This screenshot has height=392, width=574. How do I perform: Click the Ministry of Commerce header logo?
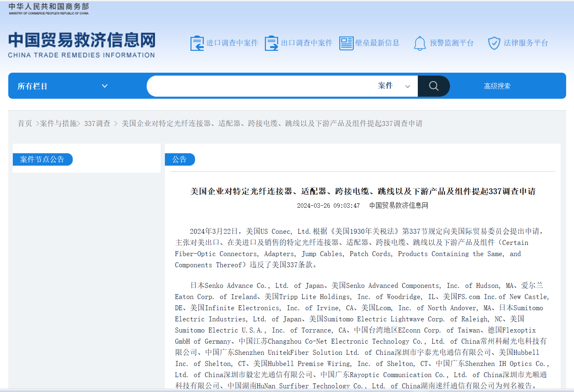[x=49, y=9]
